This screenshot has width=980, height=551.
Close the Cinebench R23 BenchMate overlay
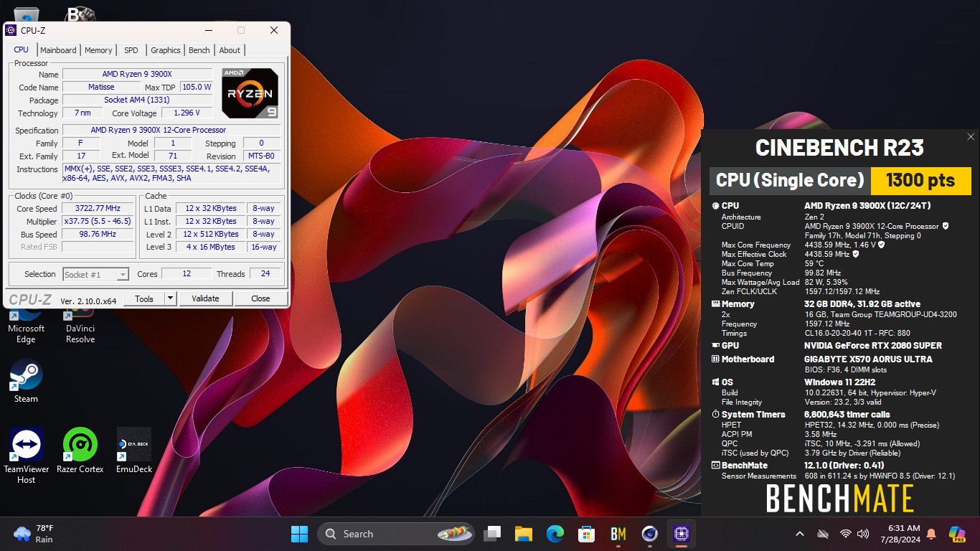(971, 136)
